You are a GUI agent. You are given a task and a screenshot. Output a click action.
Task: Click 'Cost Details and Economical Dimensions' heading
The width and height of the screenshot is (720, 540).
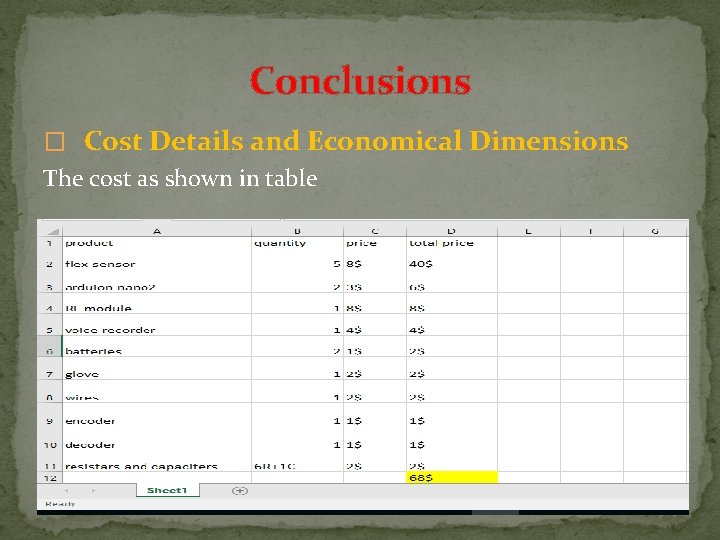point(356,141)
